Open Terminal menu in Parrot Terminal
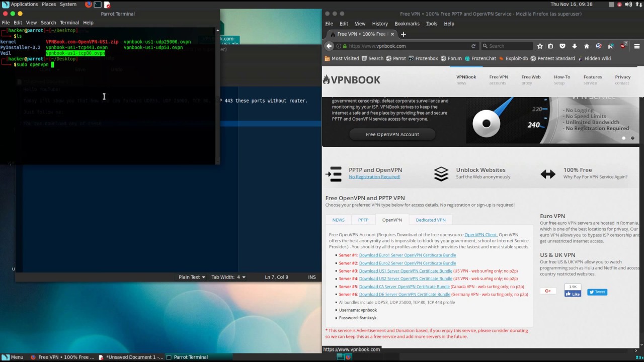This screenshot has height=362, width=644. click(x=69, y=23)
